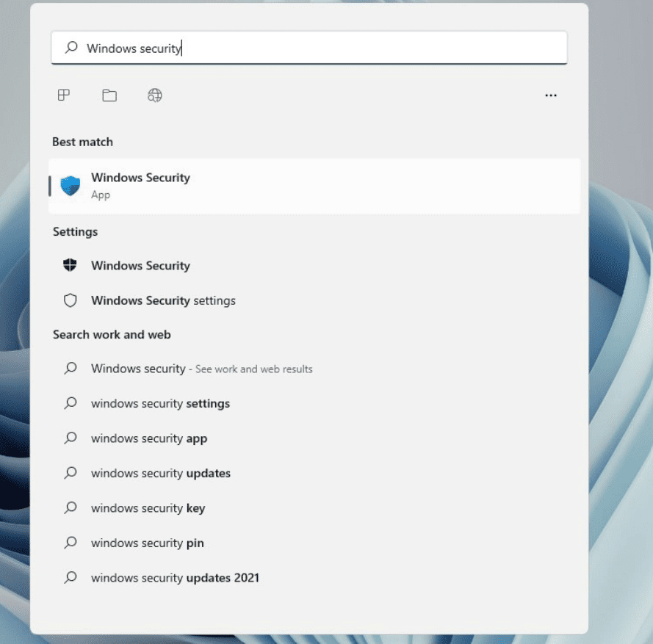
Task: Select 'windows security updates' suggestion
Action: [314, 473]
